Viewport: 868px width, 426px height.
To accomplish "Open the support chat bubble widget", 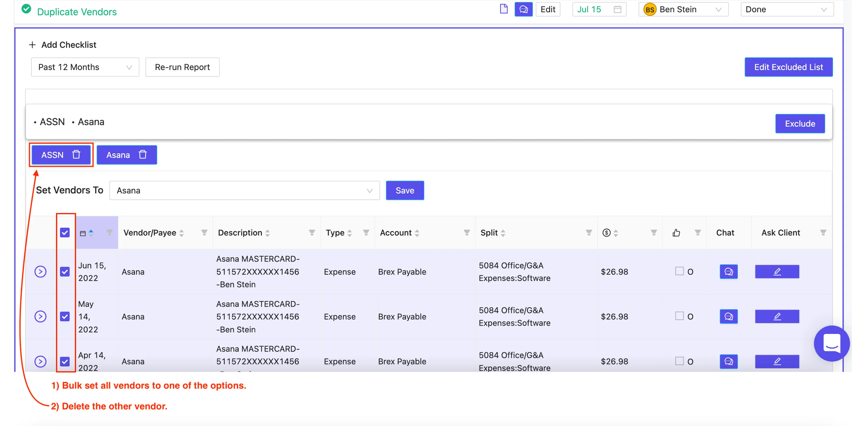I will [831, 343].
